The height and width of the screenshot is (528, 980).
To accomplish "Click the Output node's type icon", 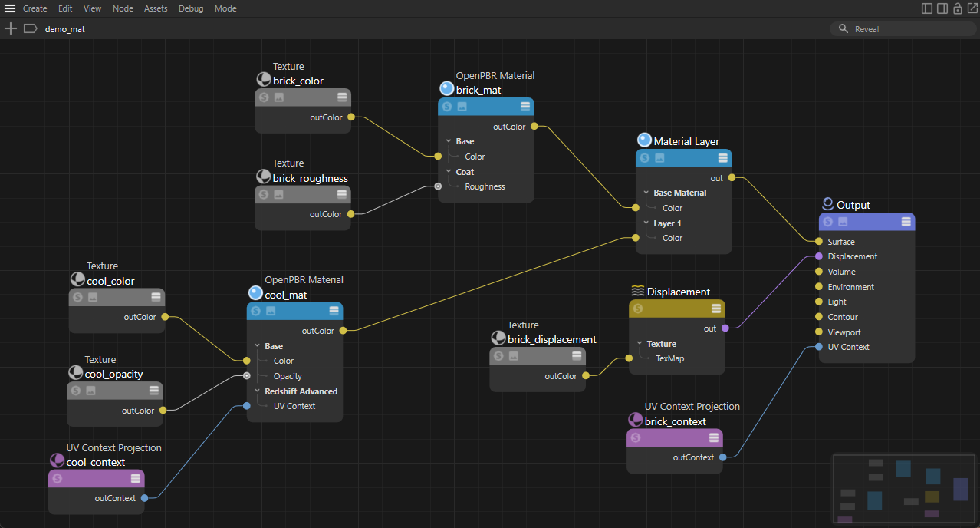I will pos(827,204).
